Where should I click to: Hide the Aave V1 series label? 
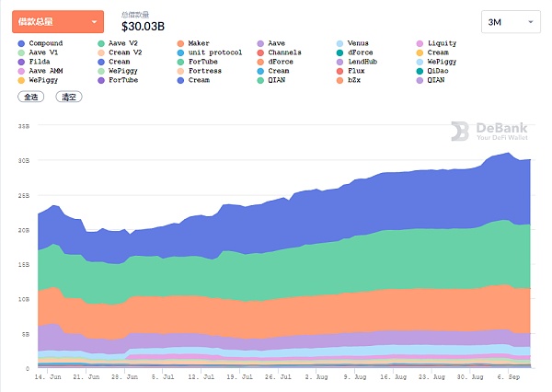(x=44, y=52)
